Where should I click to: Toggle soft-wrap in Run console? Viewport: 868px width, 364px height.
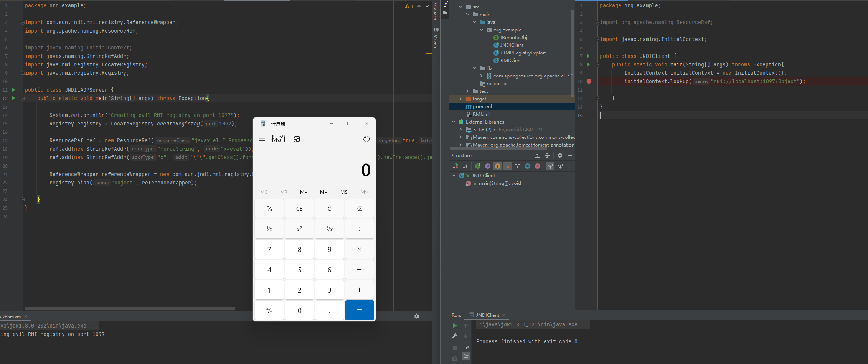pos(466,346)
